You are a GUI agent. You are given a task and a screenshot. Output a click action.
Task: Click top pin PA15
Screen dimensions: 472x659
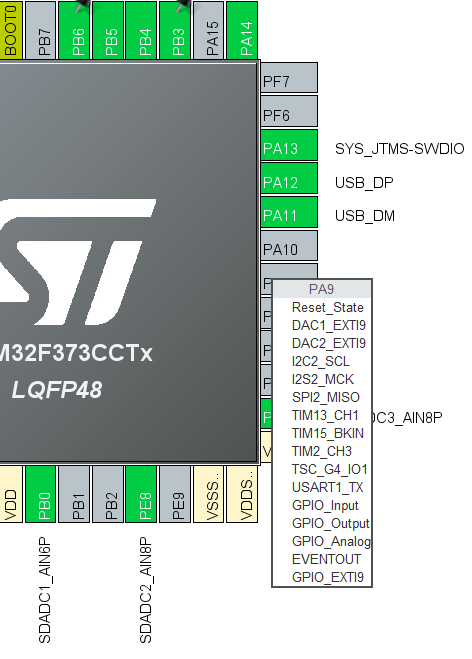pyautogui.click(x=209, y=30)
